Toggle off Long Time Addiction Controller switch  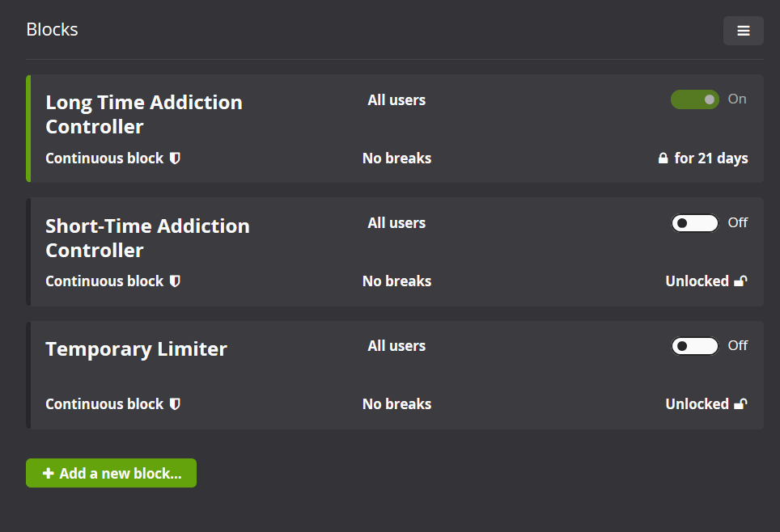694,99
